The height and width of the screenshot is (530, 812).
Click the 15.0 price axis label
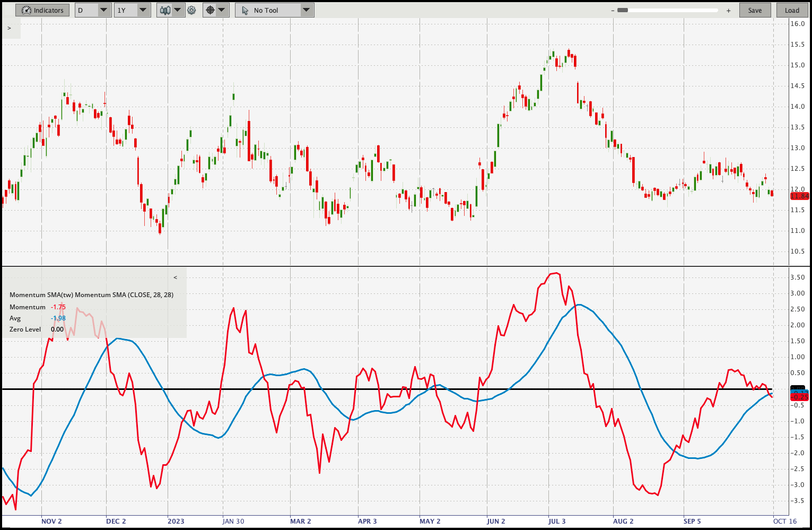[x=798, y=65]
